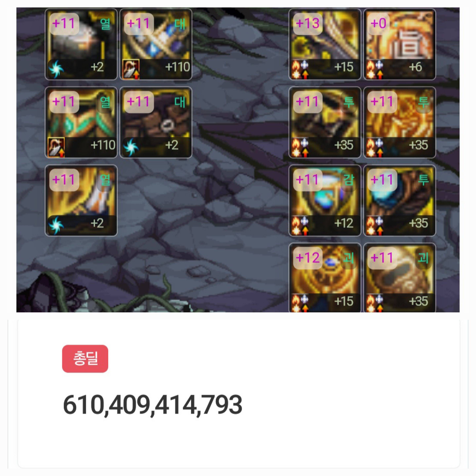Select the +11 bracelet with blue gems
Viewport: 476px width, 476px height.
(x=156, y=44)
